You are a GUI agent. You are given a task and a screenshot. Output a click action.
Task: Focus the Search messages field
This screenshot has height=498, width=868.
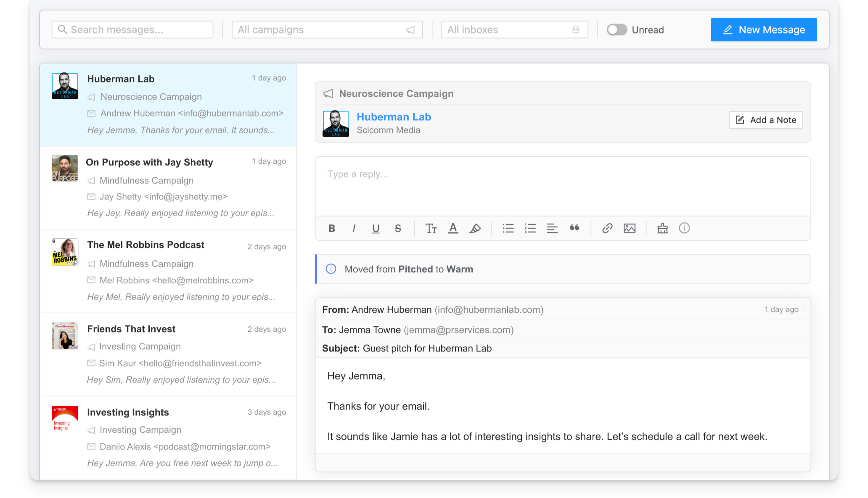point(132,29)
